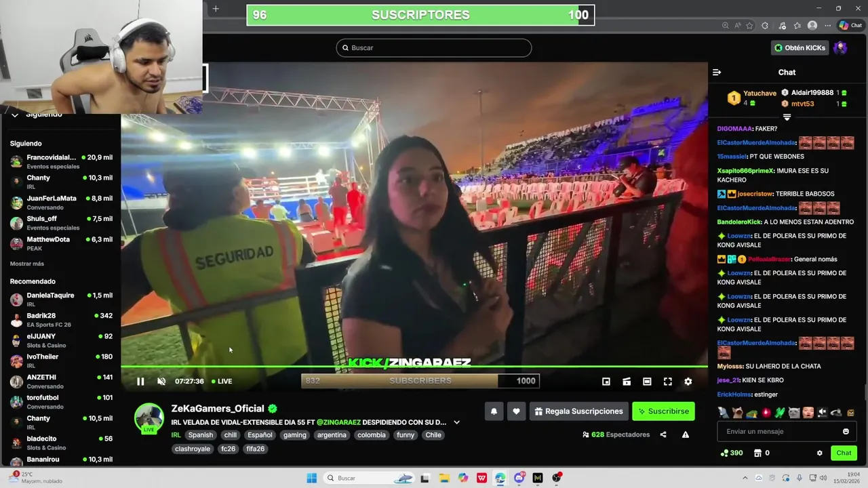Open user profile avatar menu
The width and height of the screenshot is (868, 488).
[840, 48]
